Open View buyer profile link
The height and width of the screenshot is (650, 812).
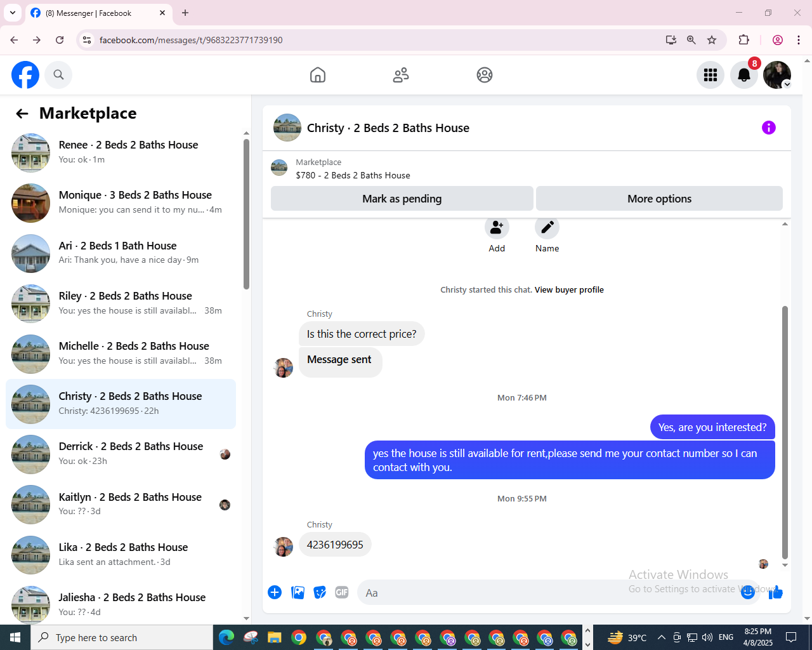click(569, 289)
